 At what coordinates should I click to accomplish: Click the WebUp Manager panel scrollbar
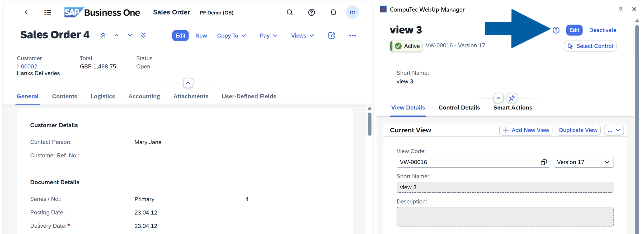click(637, 129)
